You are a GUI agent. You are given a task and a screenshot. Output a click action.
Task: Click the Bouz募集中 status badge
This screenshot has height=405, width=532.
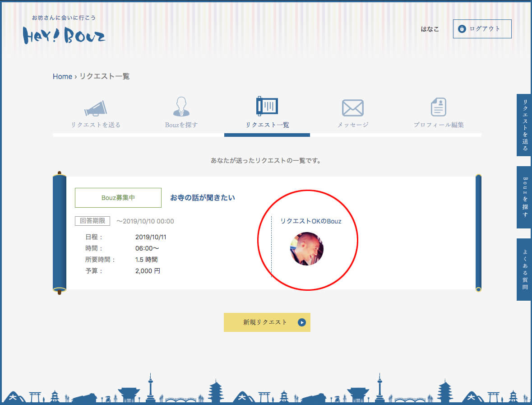(118, 198)
